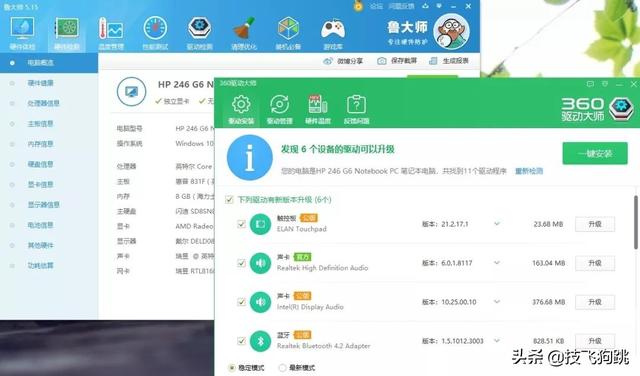The height and width of the screenshot is (376, 640).
Task: Click the blue info circle icon
Action: (250, 158)
